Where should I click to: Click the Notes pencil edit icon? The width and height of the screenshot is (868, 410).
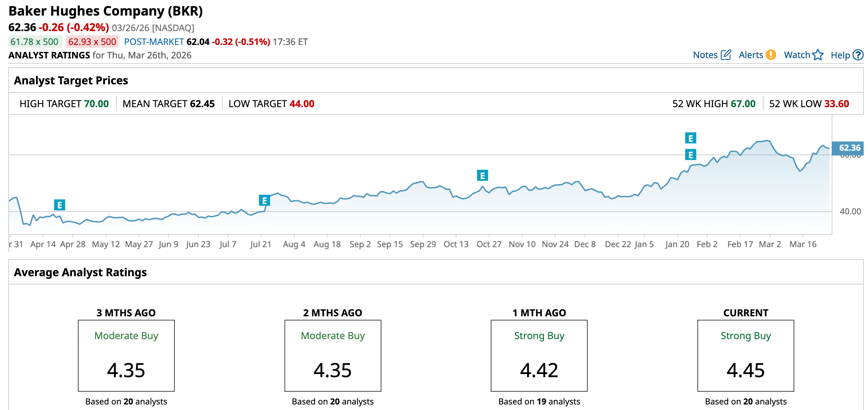click(726, 55)
